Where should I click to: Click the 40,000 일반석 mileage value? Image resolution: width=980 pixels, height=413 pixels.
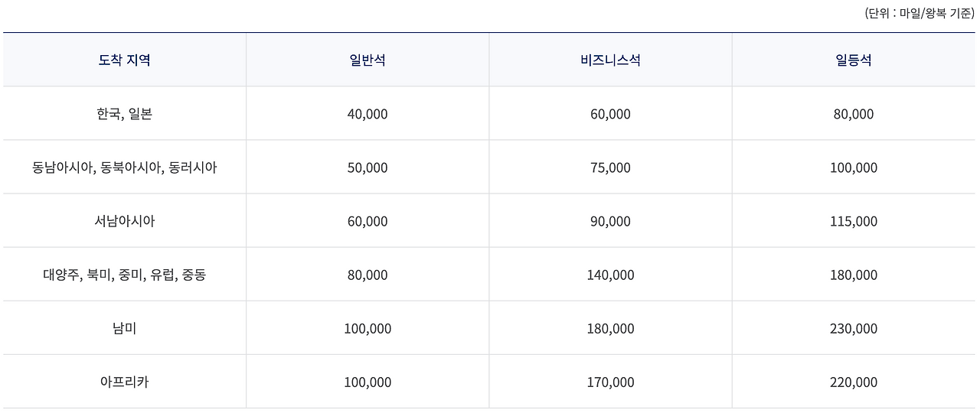(367, 114)
